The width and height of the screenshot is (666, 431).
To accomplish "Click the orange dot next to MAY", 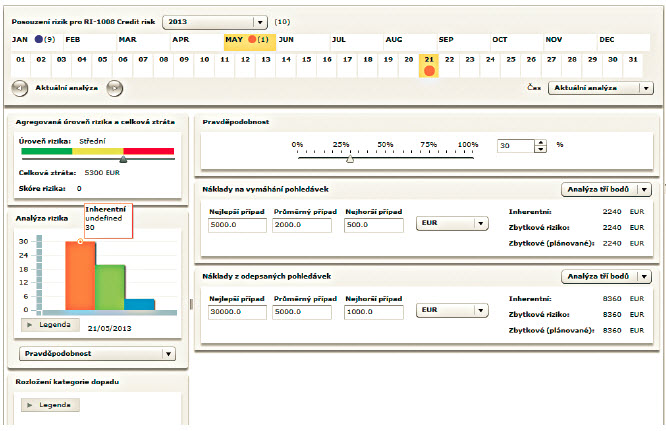I will (x=252, y=39).
